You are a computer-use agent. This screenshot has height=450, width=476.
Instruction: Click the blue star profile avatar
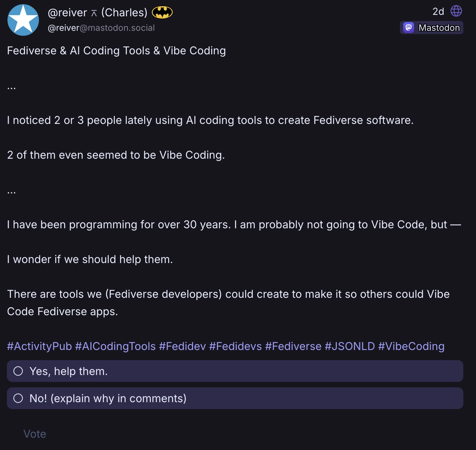[23, 20]
